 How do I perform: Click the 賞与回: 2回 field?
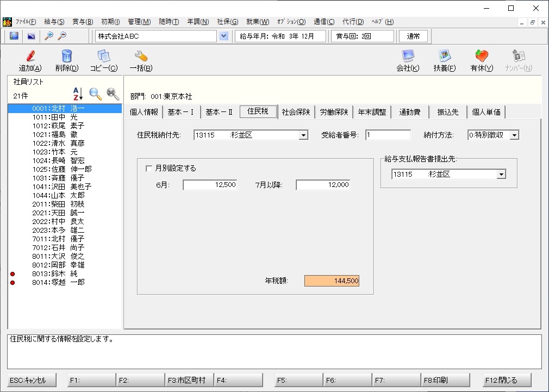363,36
